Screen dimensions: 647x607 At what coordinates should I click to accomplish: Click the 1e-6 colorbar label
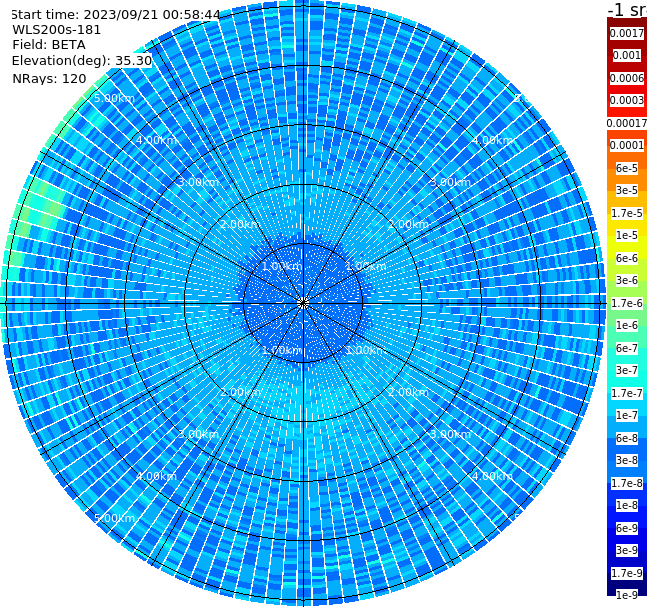pyautogui.click(x=627, y=325)
